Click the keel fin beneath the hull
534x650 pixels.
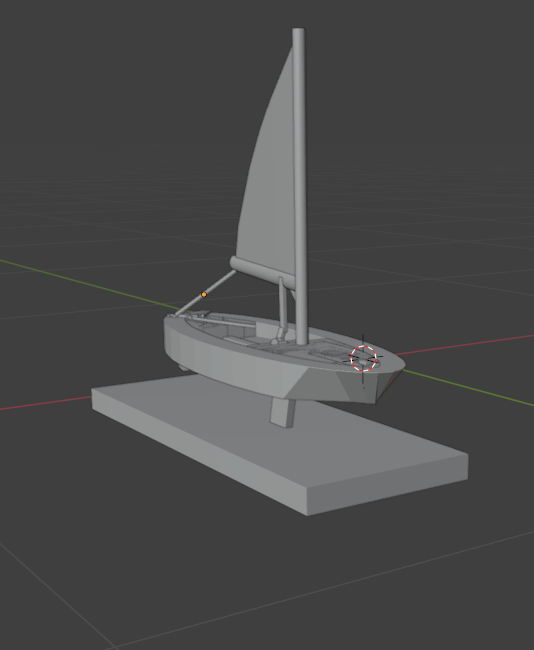283,412
